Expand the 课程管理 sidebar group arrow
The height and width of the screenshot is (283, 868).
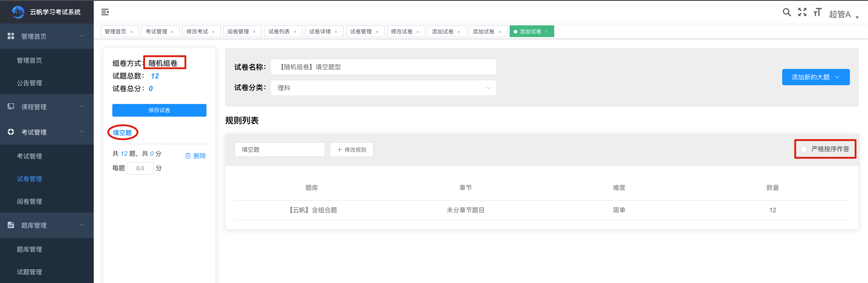pyautogui.click(x=82, y=106)
